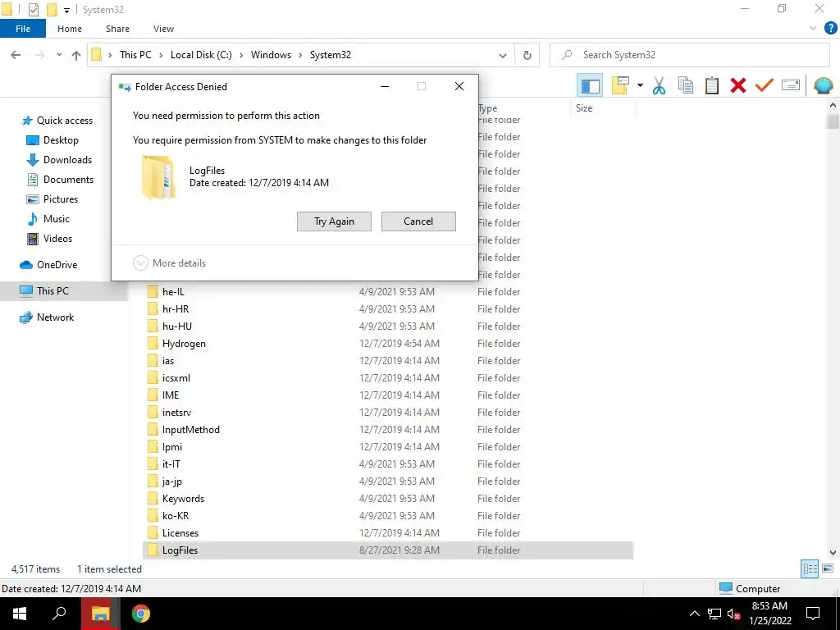Image resolution: width=840 pixels, height=630 pixels.
Task: Click File Explorer on the taskbar
Action: 100,614
